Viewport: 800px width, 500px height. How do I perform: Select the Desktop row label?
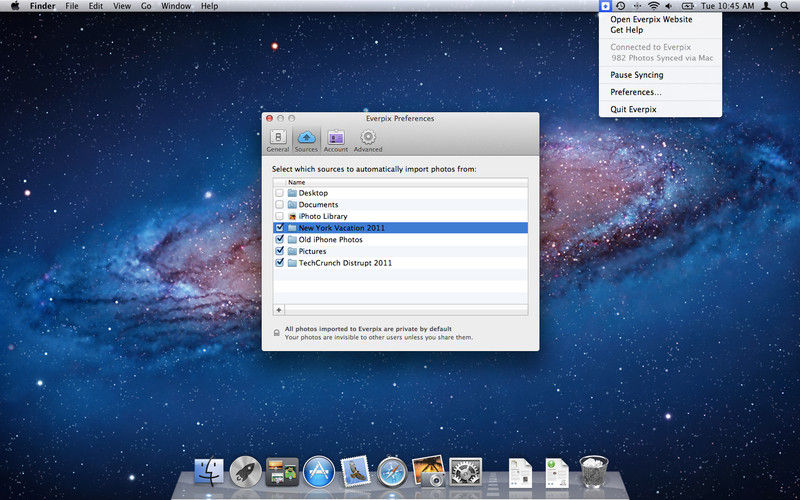coord(313,193)
